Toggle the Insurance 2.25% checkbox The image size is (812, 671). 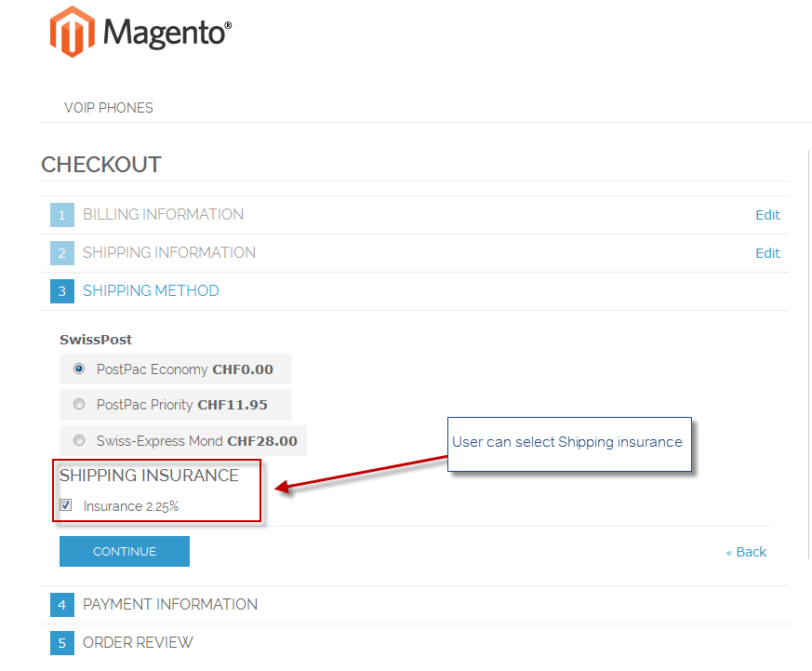pyautogui.click(x=66, y=505)
